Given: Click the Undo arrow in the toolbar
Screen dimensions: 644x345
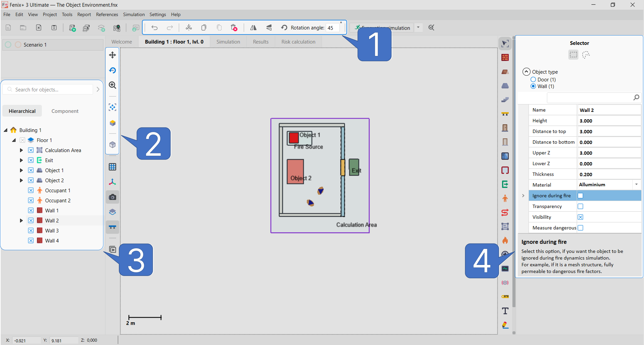Looking at the screenshot, I should 154,28.
